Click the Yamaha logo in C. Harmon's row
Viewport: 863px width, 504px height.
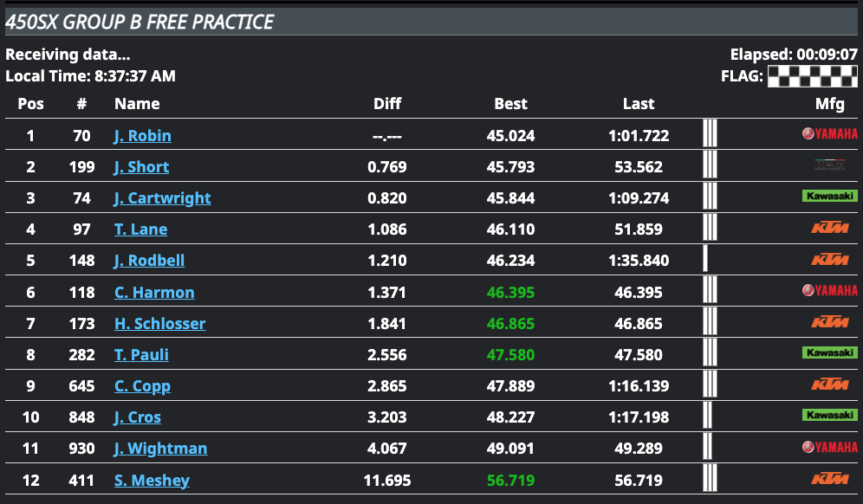829,291
